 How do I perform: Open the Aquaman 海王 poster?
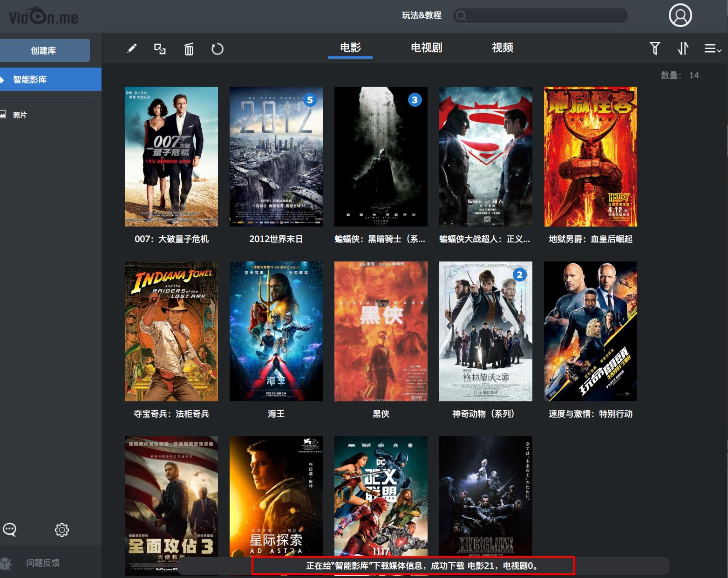276,331
